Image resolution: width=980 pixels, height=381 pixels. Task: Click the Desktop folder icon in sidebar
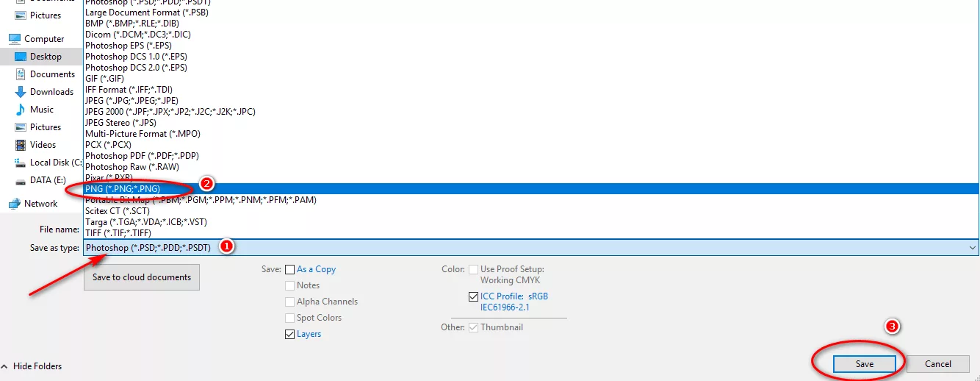pos(20,57)
